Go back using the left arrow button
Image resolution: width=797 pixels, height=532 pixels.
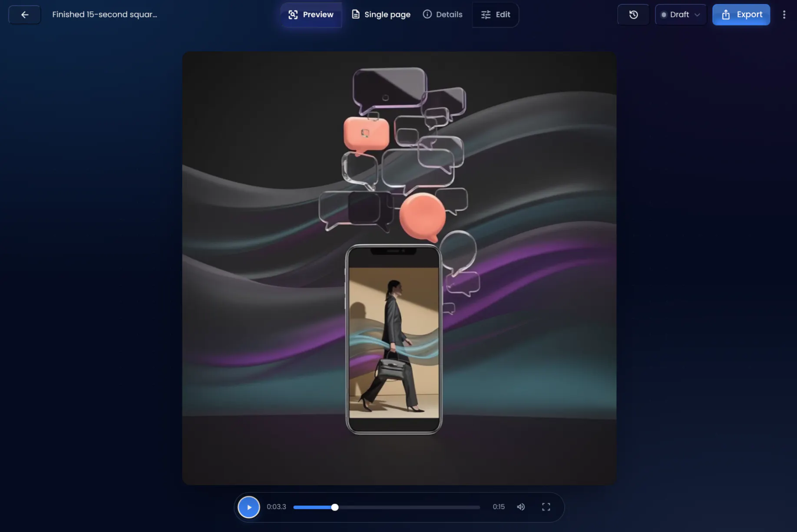coord(24,15)
